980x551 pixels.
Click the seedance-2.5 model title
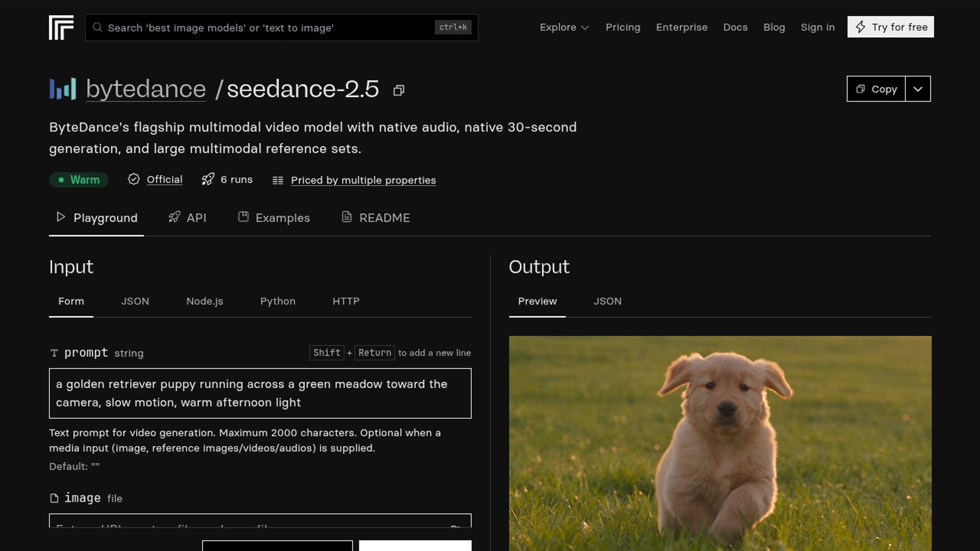click(303, 89)
